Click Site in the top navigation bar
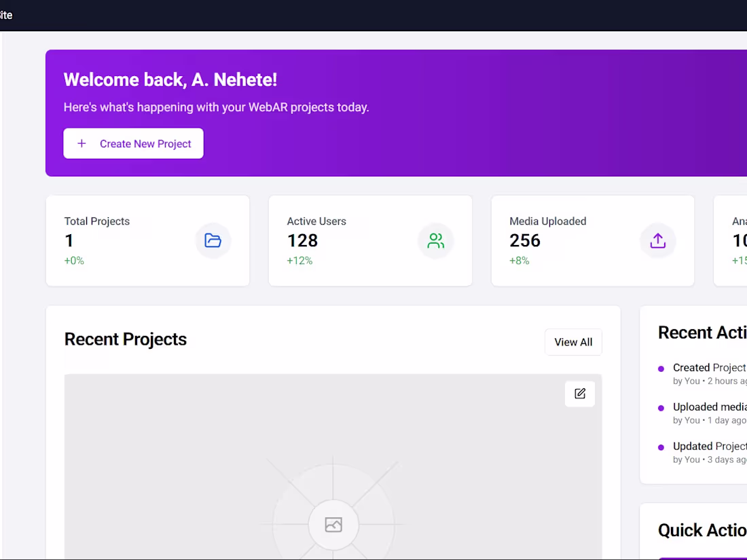 point(7,14)
